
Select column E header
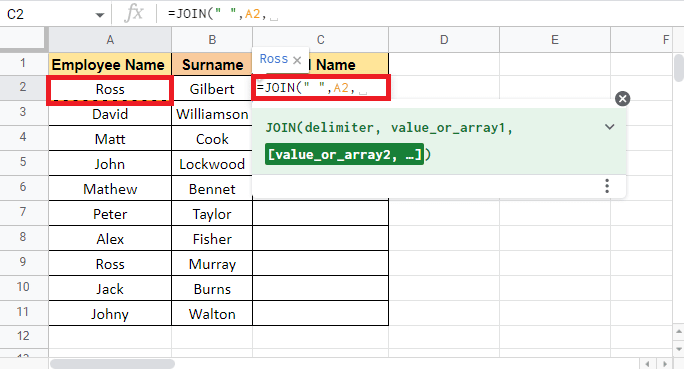(x=554, y=40)
